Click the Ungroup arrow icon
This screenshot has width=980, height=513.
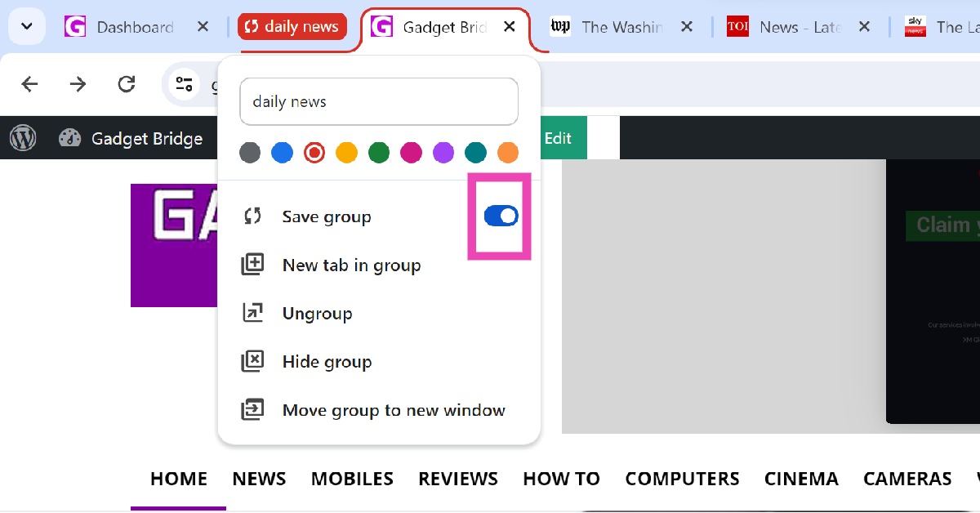coord(252,313)
